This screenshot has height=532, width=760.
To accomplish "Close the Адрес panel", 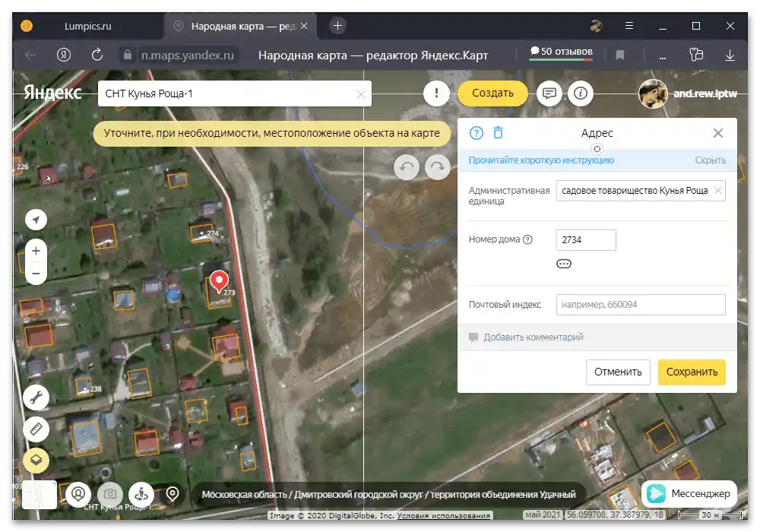I will click(x=718, y=133).
